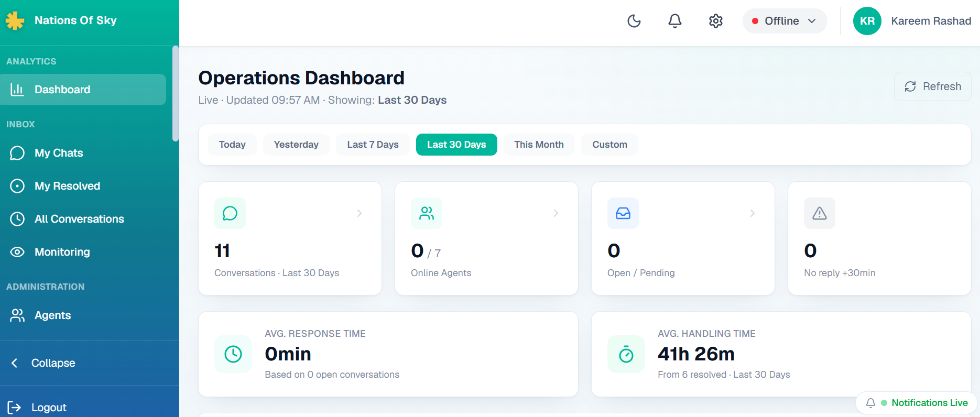The image size is (980, 417).
Task: Open the Offline status dropdown
Action: coord(785,21)
